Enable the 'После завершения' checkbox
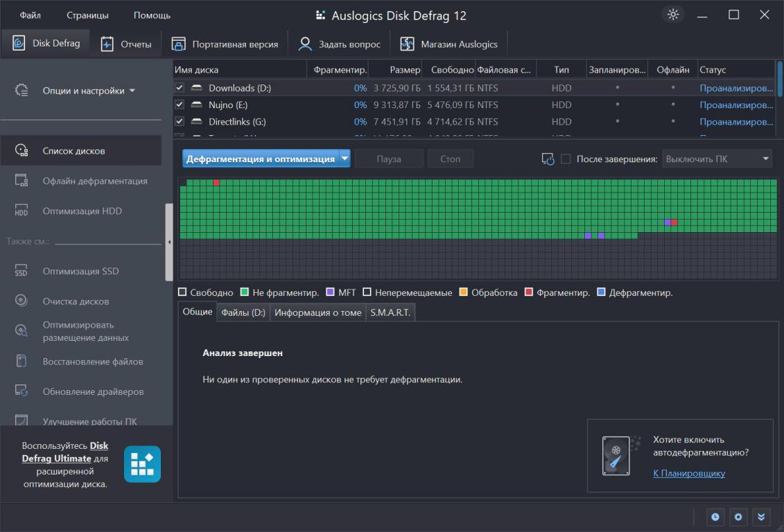This screenshot has height=532, width=784. point(566,159)
